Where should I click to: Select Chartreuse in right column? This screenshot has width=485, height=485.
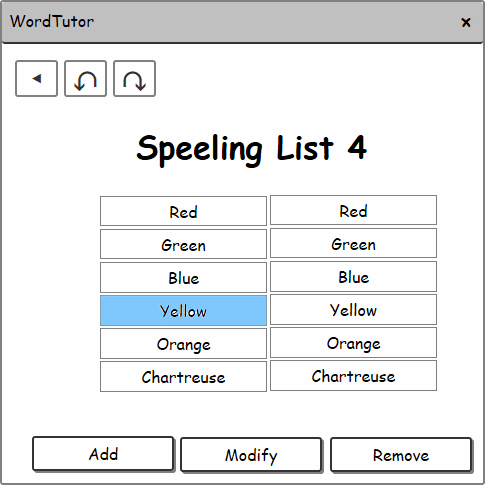(353, 375)
